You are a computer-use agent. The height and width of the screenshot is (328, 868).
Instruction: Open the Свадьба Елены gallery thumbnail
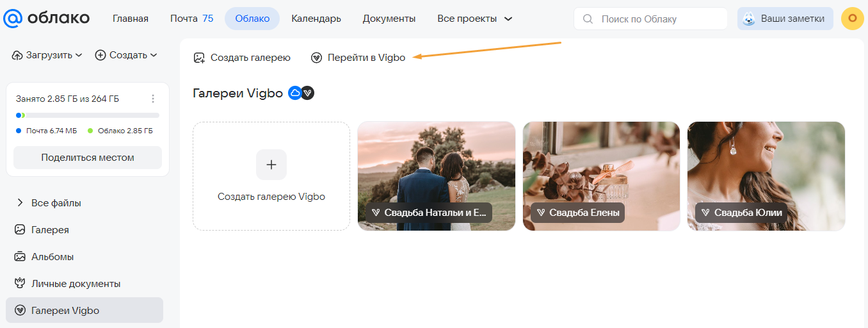601,176
